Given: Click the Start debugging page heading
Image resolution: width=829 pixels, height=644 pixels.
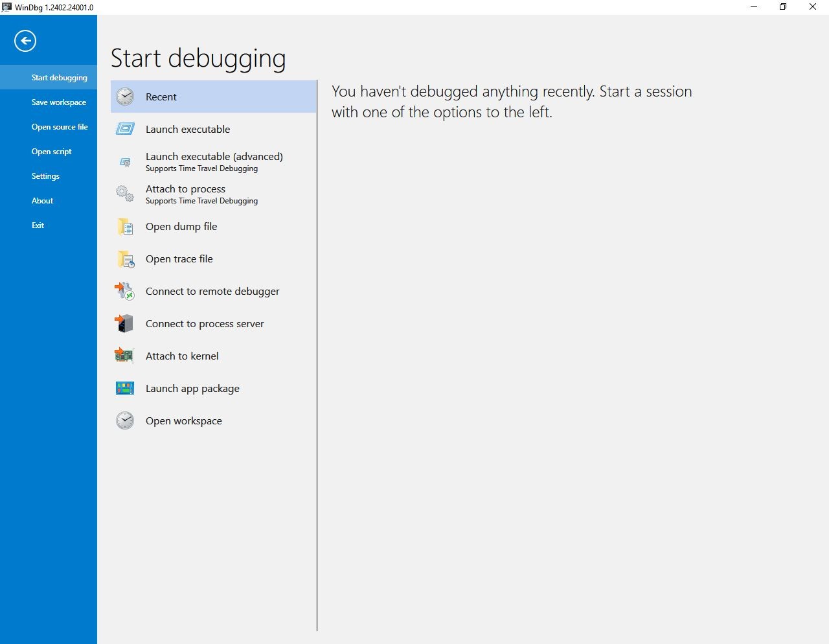Looking at the screenshot, I should [198, 58].
